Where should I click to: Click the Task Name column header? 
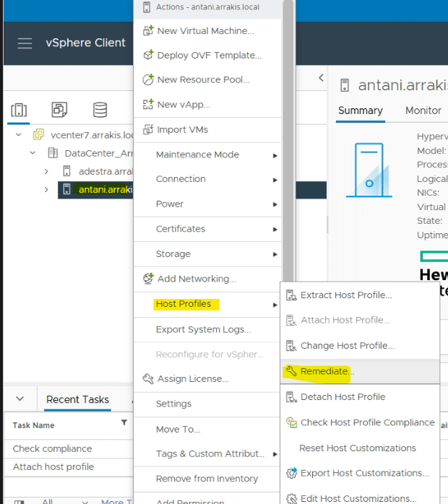(x=33, y=425)
